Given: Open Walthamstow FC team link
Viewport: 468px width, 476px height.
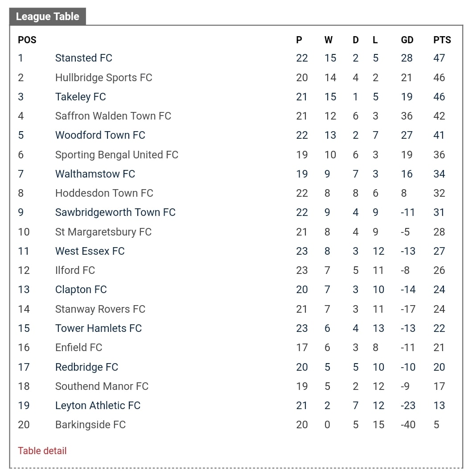Looking at the screenshot, I should pos(95,174).
